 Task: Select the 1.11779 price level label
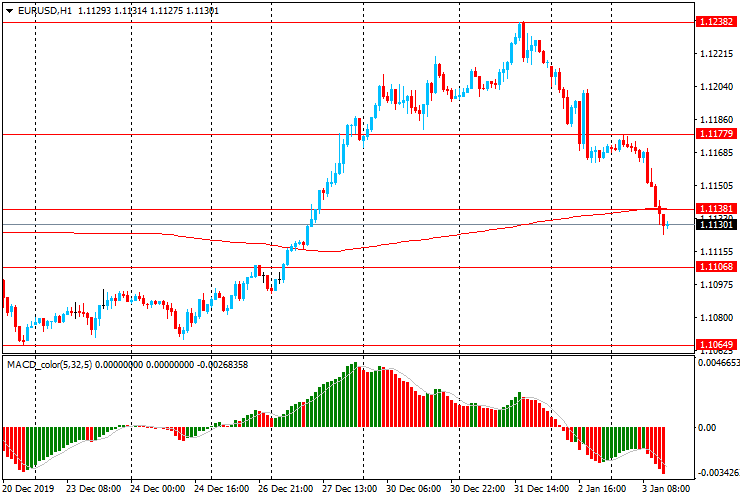click(716, 134)
